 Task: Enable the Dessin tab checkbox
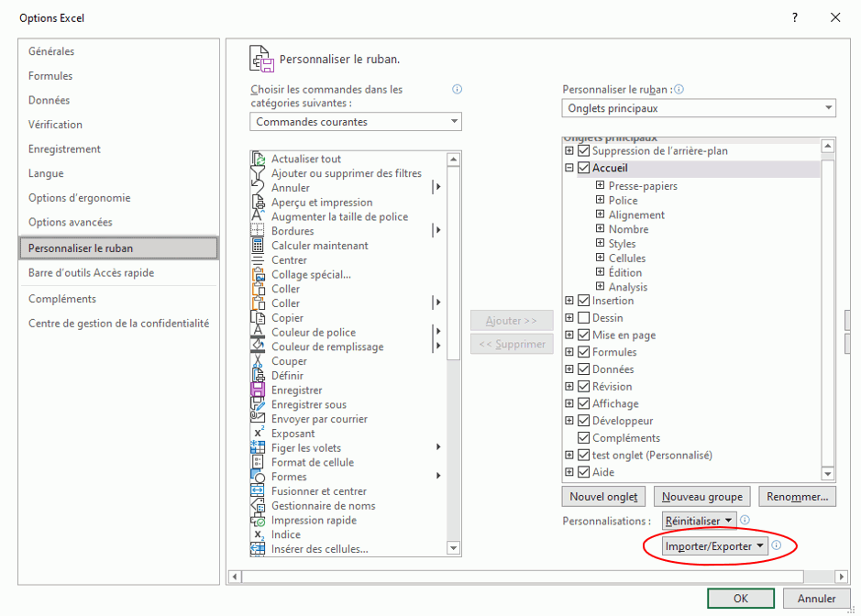coord(584,317)
